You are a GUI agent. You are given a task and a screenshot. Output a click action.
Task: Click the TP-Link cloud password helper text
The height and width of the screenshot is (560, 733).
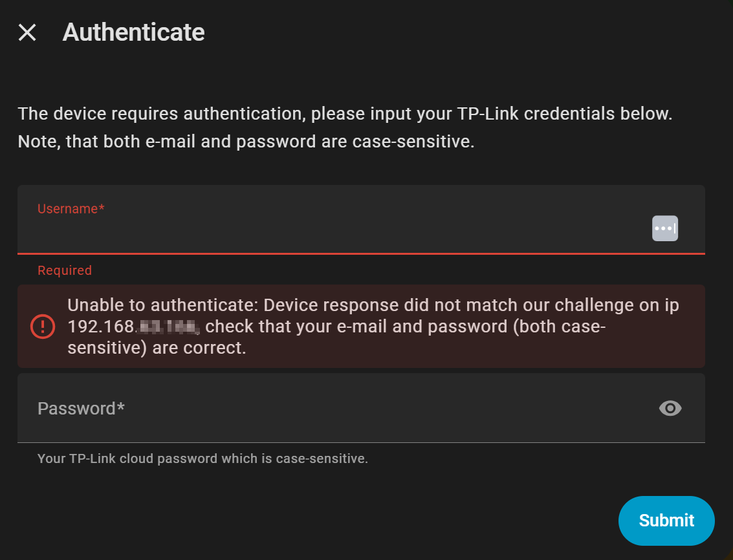(202, 459)
